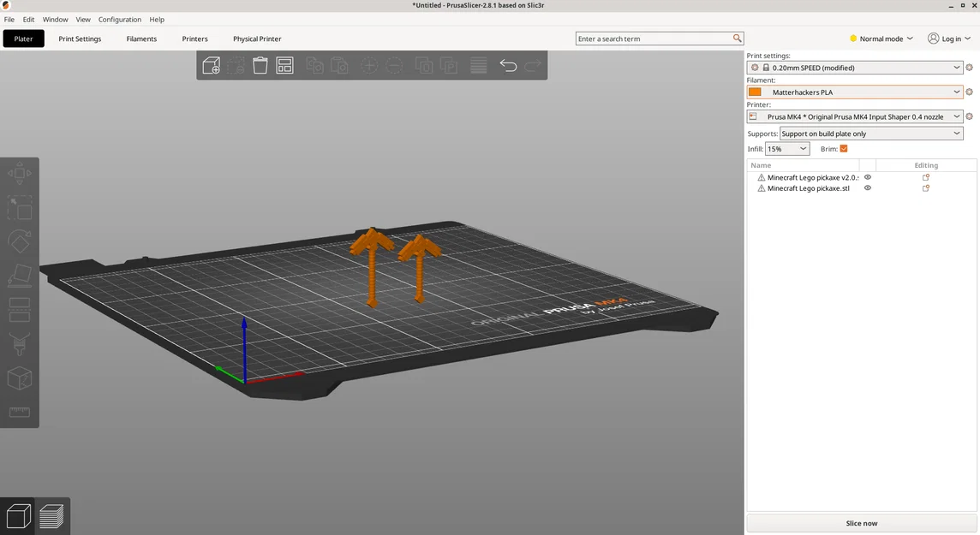Click the Delete selected toolbar icon
Viewport: 980px width, 535px height.
tap(236, 65)
